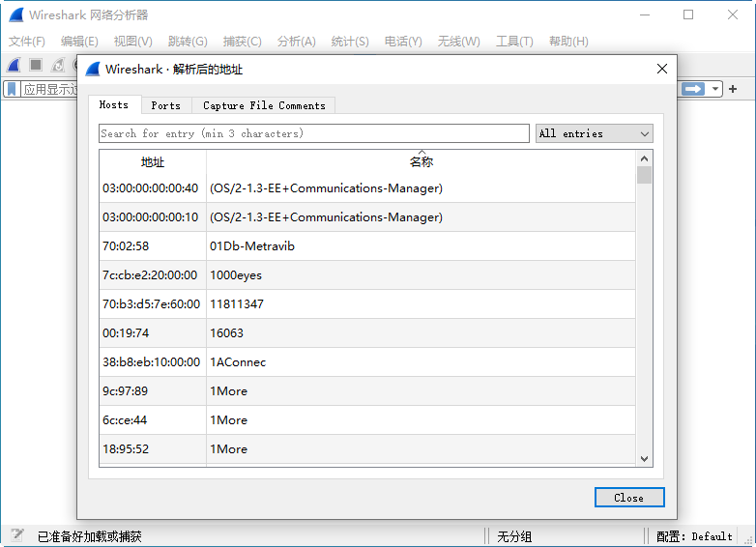Image resolution: width=756 pixels, height=547 pixels.
Task: Open the 编辑(E) menu
Action: click(x=79, y=42)
